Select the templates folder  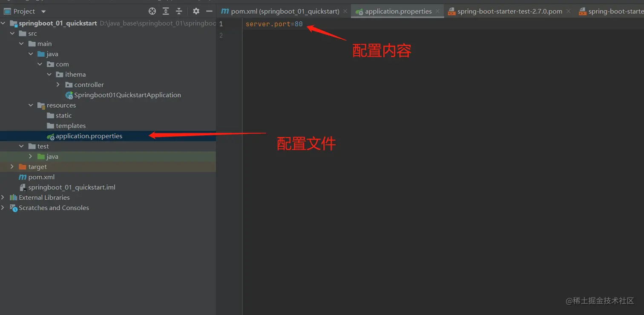[x=72, y=126]
